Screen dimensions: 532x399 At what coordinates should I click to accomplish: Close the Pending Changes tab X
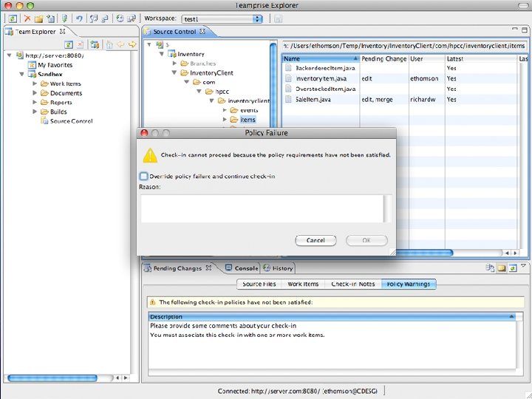tap(208, 267)
